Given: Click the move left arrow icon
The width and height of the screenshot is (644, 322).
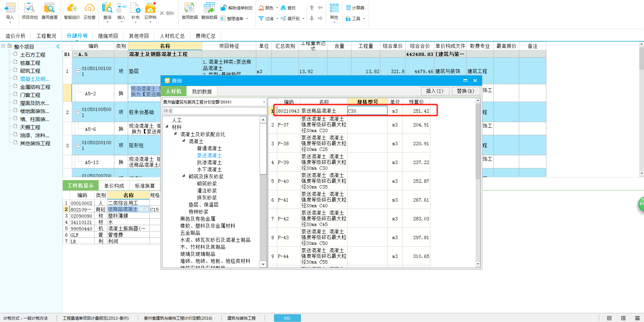Looking at the screenshot, I should point(320,8).
